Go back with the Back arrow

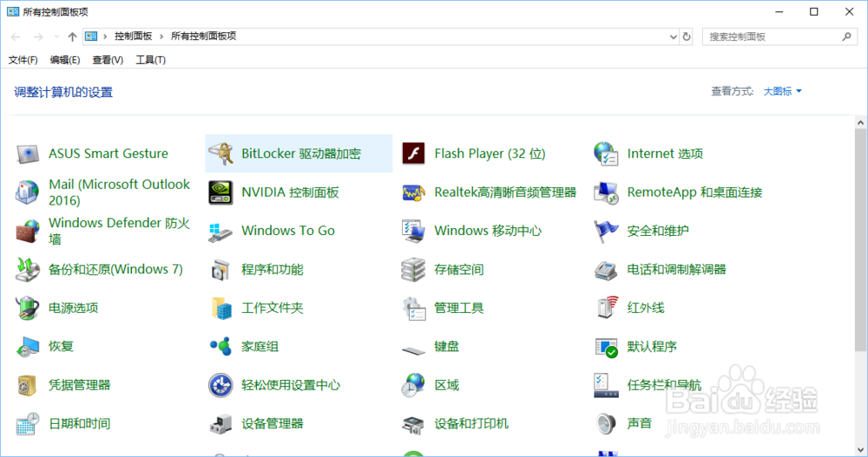click(x=16, y=36)
